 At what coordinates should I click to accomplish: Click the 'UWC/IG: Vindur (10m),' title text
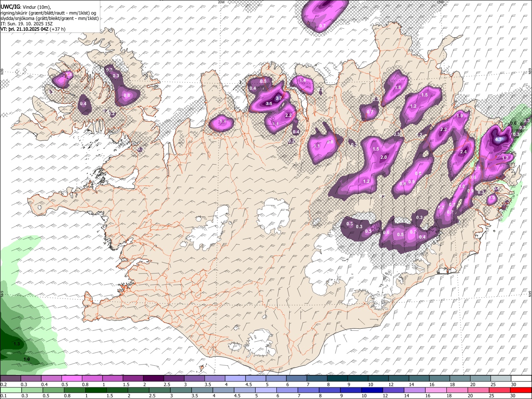tap(26, 7)
